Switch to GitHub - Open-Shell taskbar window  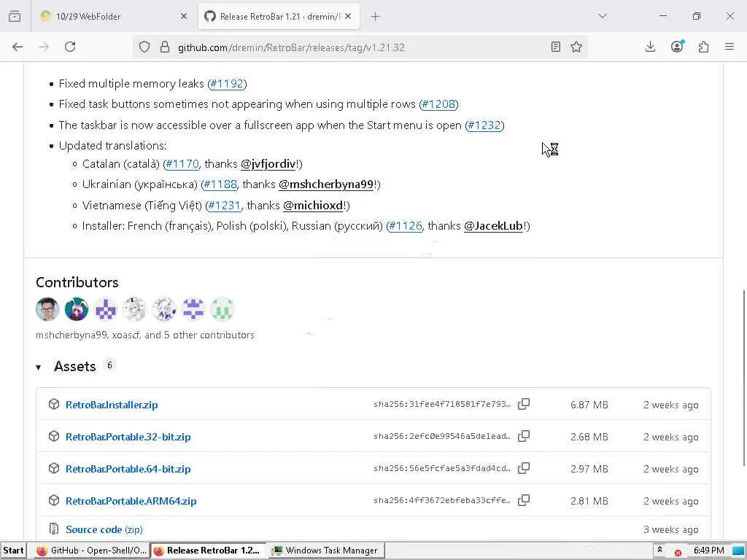tap(92, 551)
